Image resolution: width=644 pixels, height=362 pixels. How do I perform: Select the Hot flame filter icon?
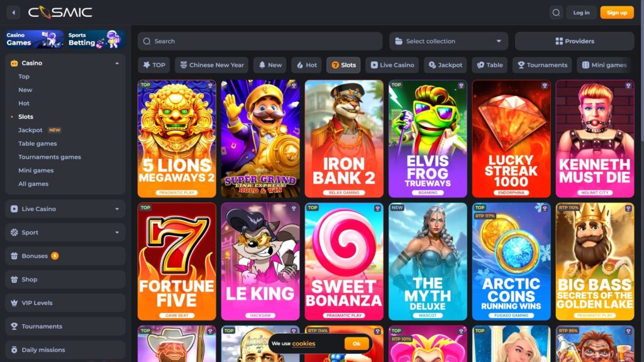click(x=300, y=65)
